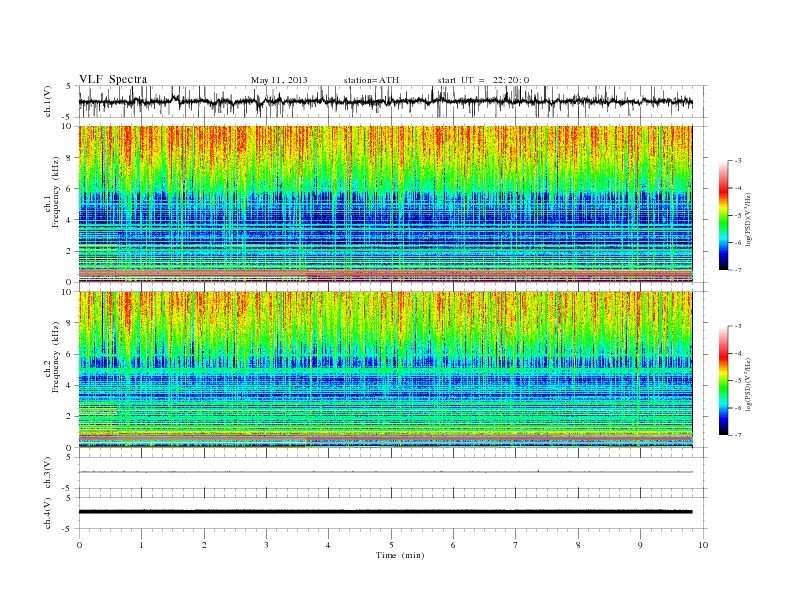Click the "station=ATH" label
The height and width of the screenshot is (612, 792).
[x=371, y=80]
